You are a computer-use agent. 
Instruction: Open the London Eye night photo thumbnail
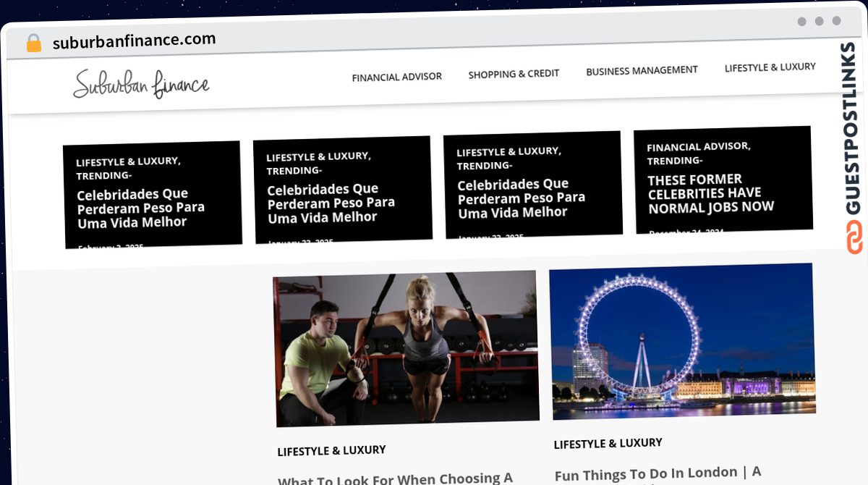coord(682,341)
